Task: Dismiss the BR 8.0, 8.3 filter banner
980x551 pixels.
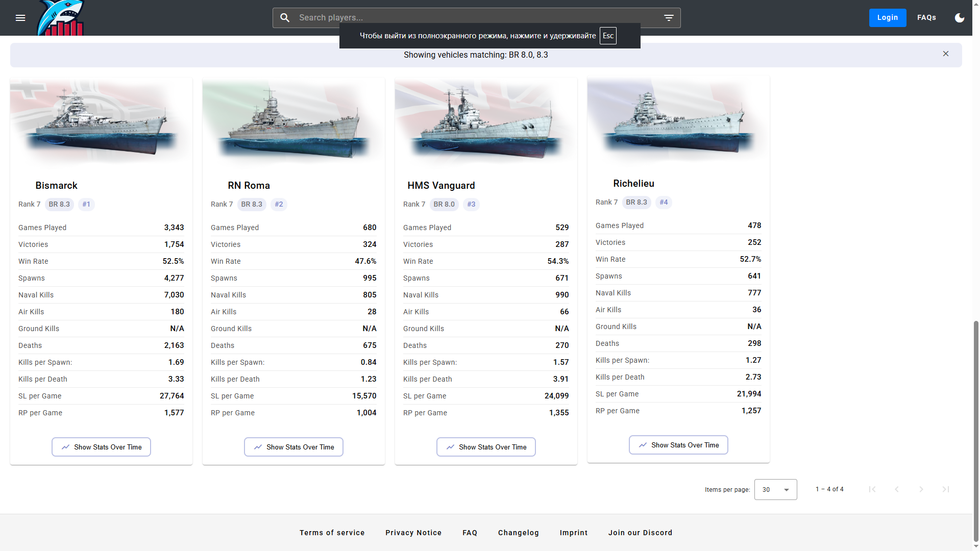Action: (x=945, y=54)
